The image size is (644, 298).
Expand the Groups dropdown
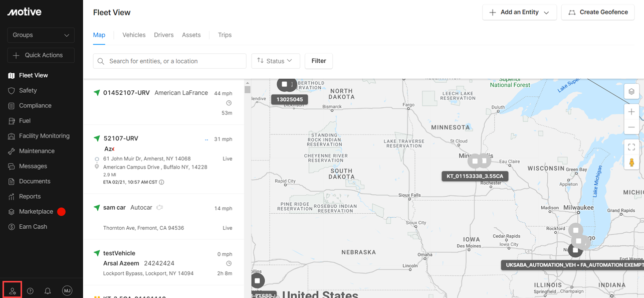(41, 35)
